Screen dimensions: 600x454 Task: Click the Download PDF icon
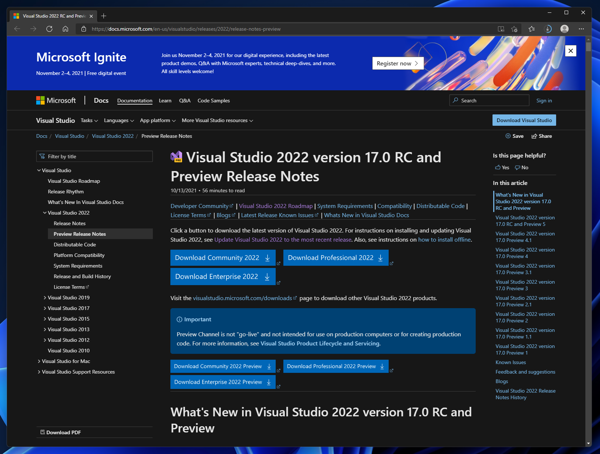pos(43,432)
